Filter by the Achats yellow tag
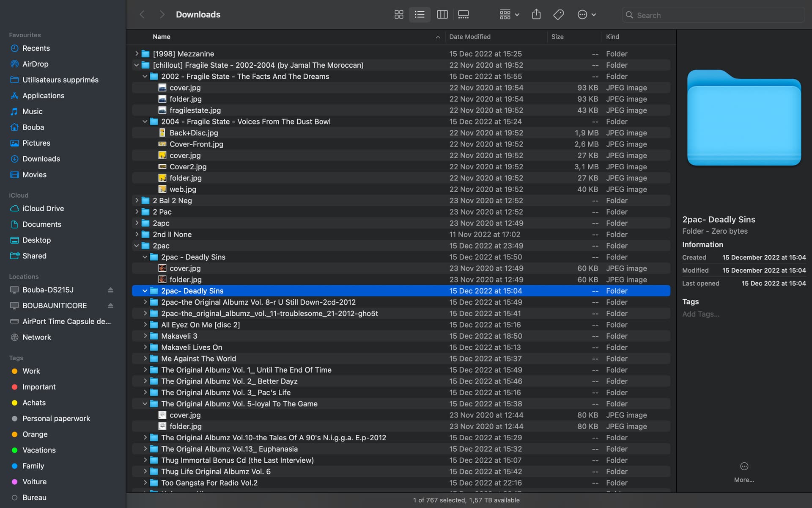The height and width of the screenshot is (508, 812). tap(34, 403)
